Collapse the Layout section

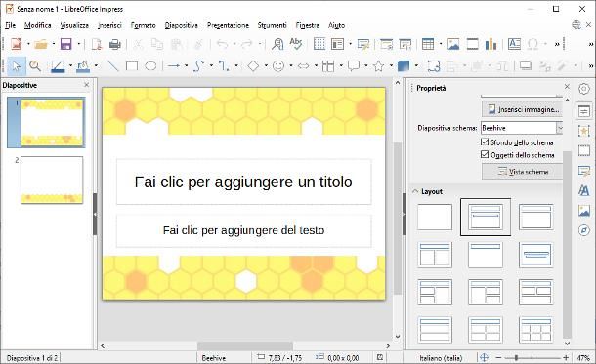415,191
